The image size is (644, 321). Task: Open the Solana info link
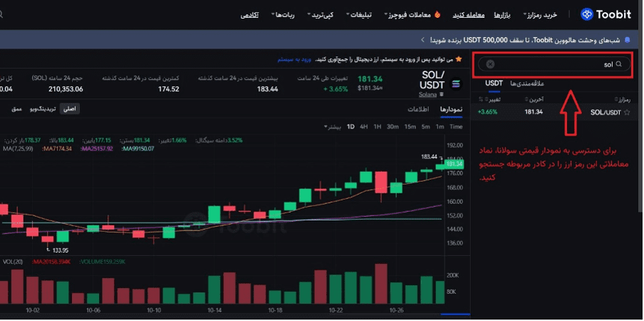(x=428, y=94)
